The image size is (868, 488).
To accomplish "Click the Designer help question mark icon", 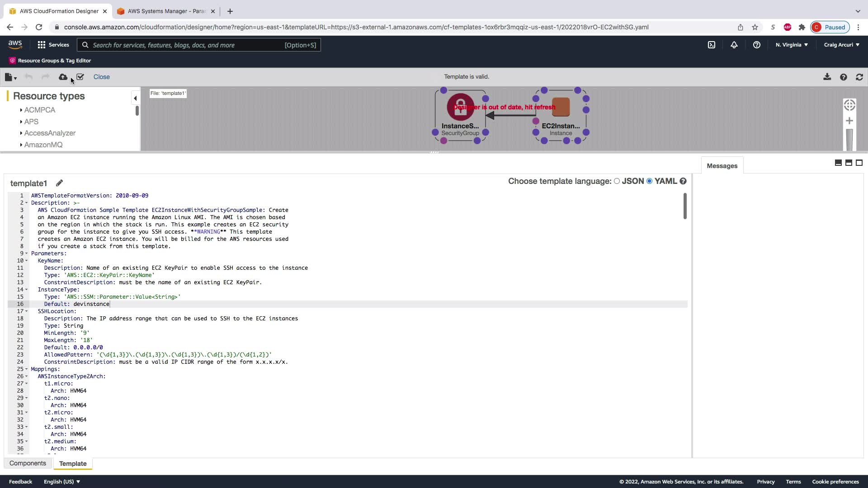I will [843, 77].
